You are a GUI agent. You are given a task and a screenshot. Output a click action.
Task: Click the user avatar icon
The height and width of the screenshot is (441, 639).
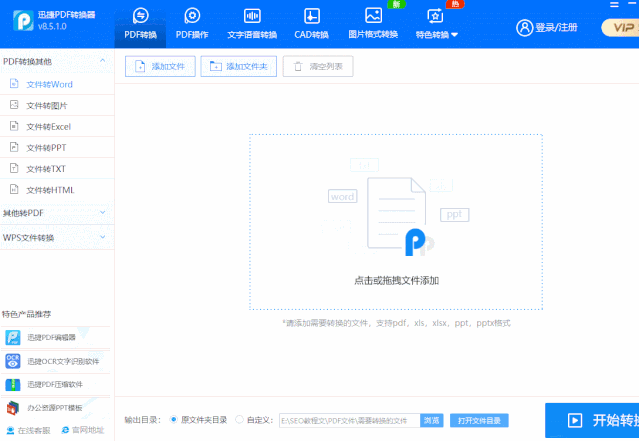click(x=524, y=28)
